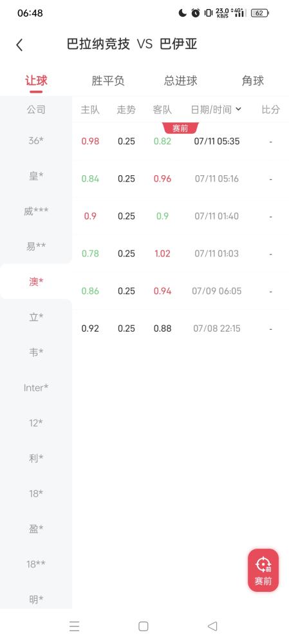Select the 让球 tab
The width and height of the screenshot is (289, 644).
point(36,80)
